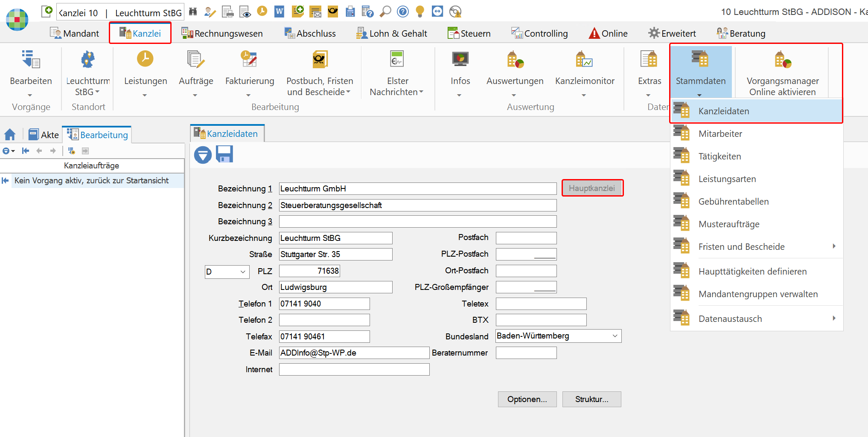
Task: Select Tätigkeiten menu entry
Action: coord(757,156)
